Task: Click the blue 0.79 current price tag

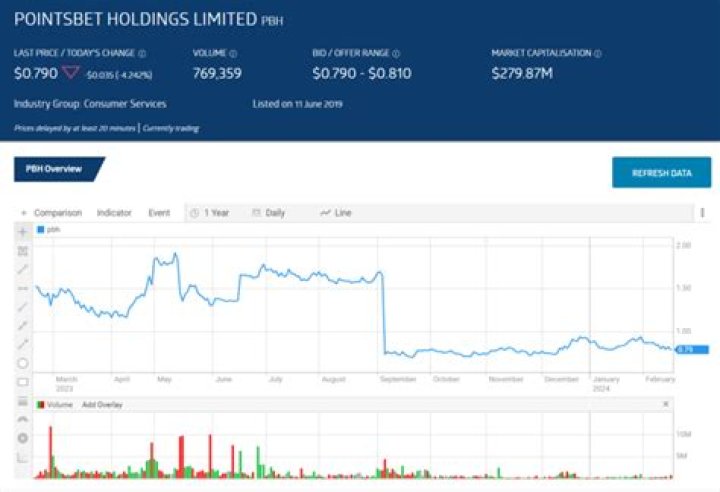Action: (692, 350)
